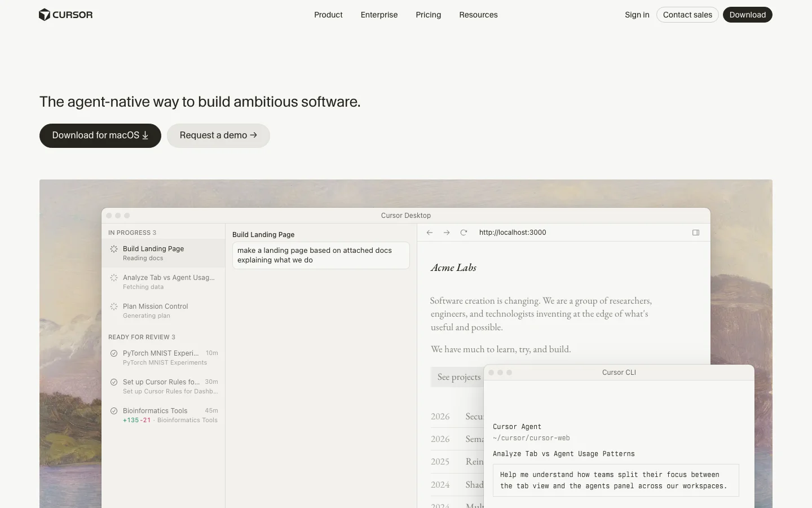This screenshot has height=508, width=812.
Task: Click the Contact sales button
Action: coord(687,15)
